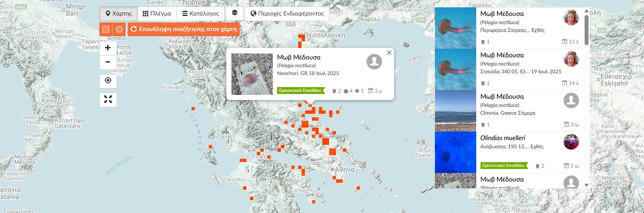This screenshot has width=644, height=213.
Task: Click the orange marker left of Πάτρα
Action: coord(243,160)
